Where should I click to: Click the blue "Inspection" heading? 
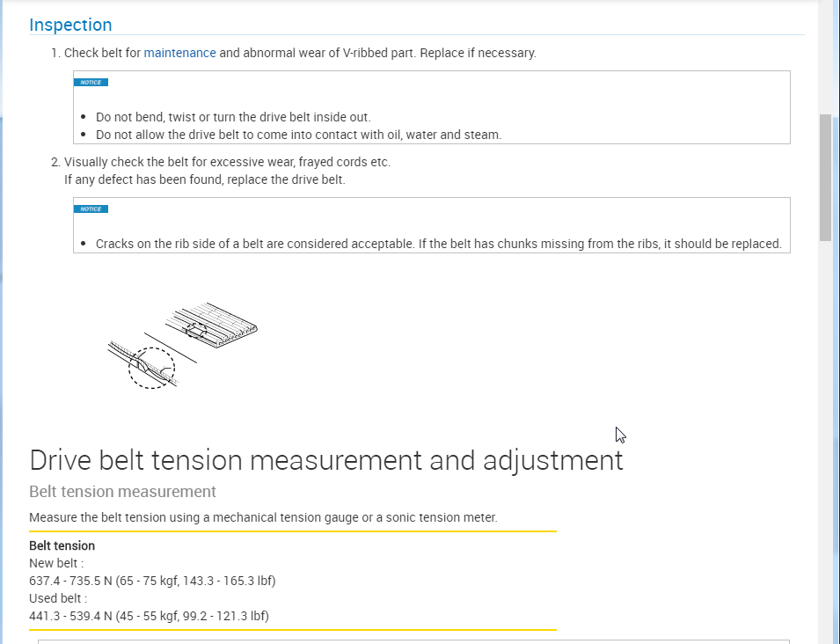70,25
